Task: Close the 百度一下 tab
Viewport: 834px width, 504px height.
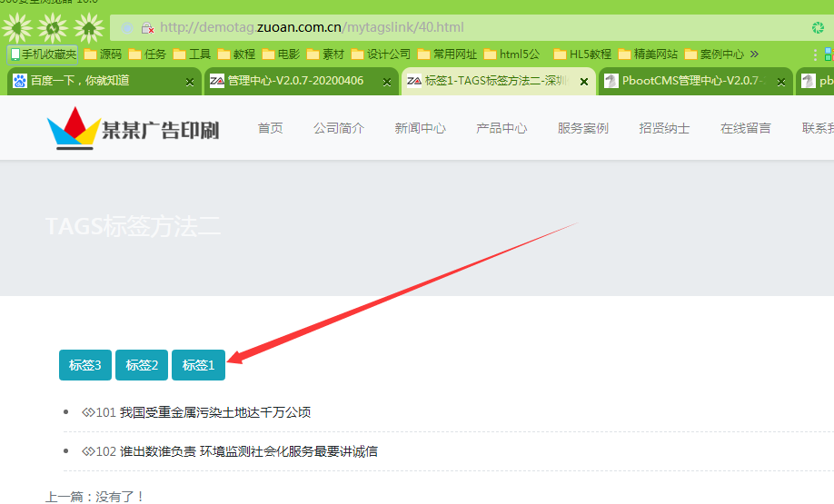Action: pyautogui.click(x=190, y=82)
